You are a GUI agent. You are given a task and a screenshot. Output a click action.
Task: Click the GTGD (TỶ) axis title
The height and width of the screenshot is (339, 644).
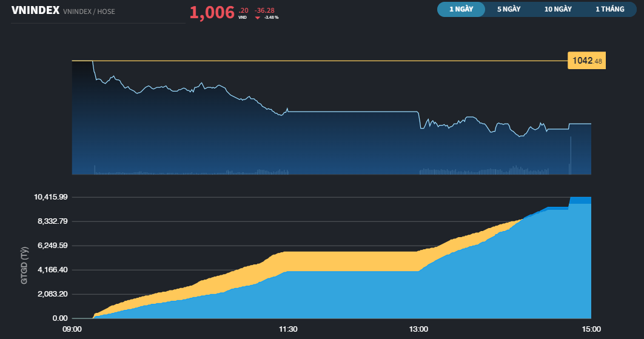coord(24,266)
